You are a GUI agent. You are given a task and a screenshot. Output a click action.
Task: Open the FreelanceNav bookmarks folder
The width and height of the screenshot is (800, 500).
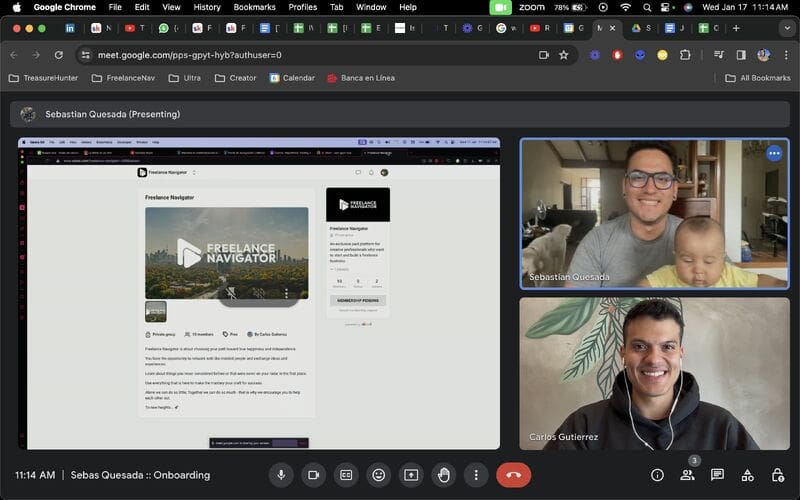(125, 78)
